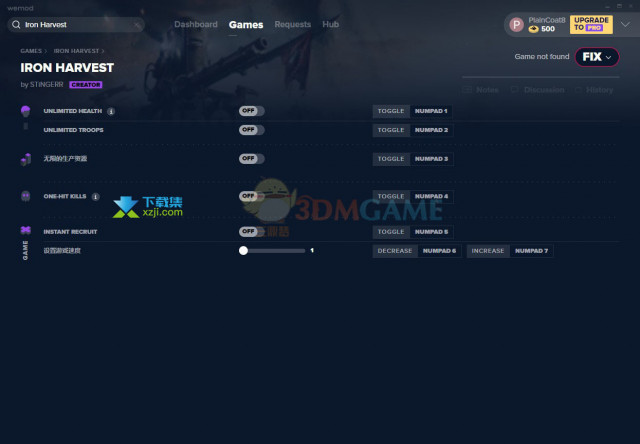Viewport: 640px width, 444px height.
Task: Change the NUMPAD 2 hotkey
Action: tap(431, 130)
